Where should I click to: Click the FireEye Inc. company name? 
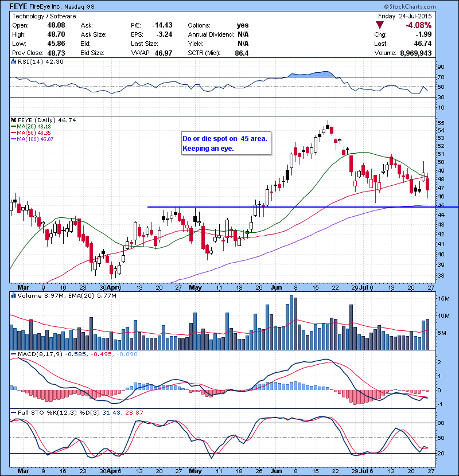click(46, 6)
